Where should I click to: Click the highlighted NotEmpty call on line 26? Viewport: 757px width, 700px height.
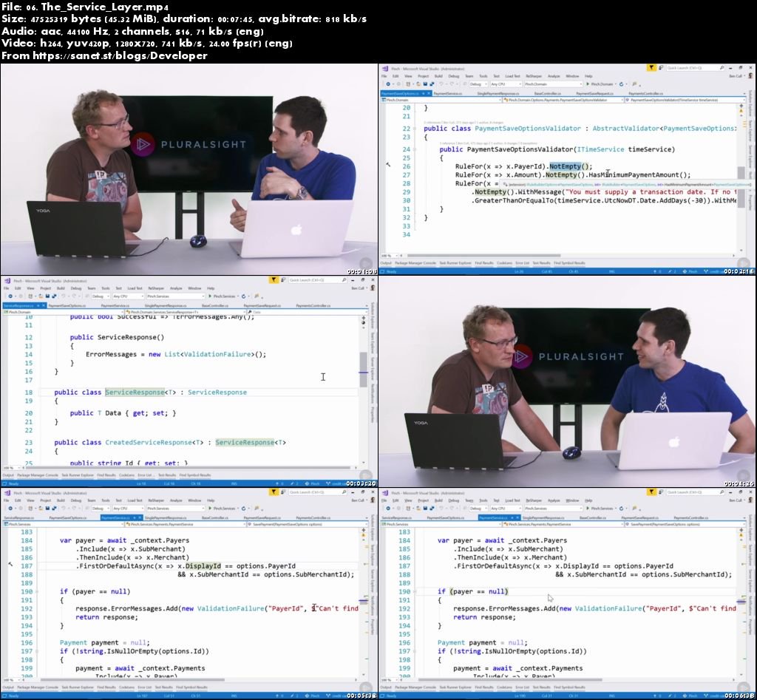[x=566, y=166]
